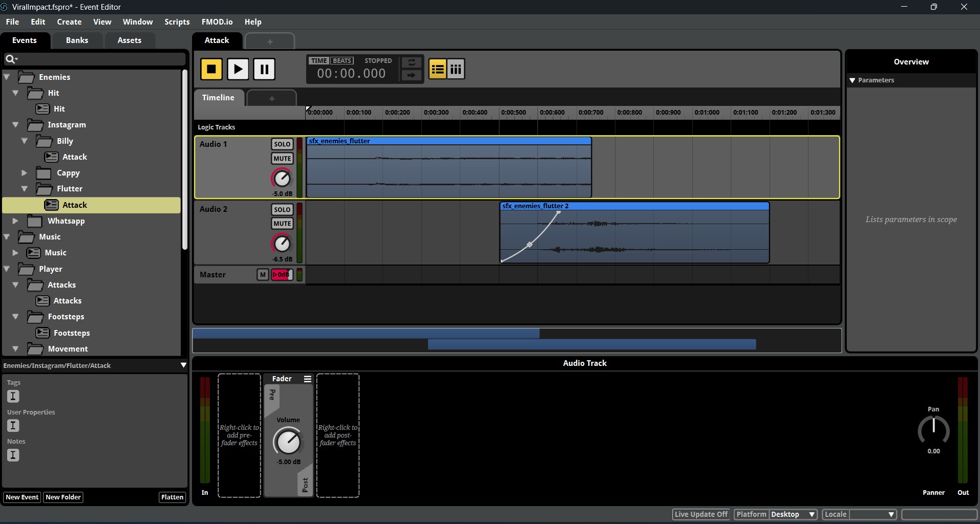This screenshot has width=980, height=524.
Task: Click the timeline ruler at 0:00:500
Action: tap(513, 113)
